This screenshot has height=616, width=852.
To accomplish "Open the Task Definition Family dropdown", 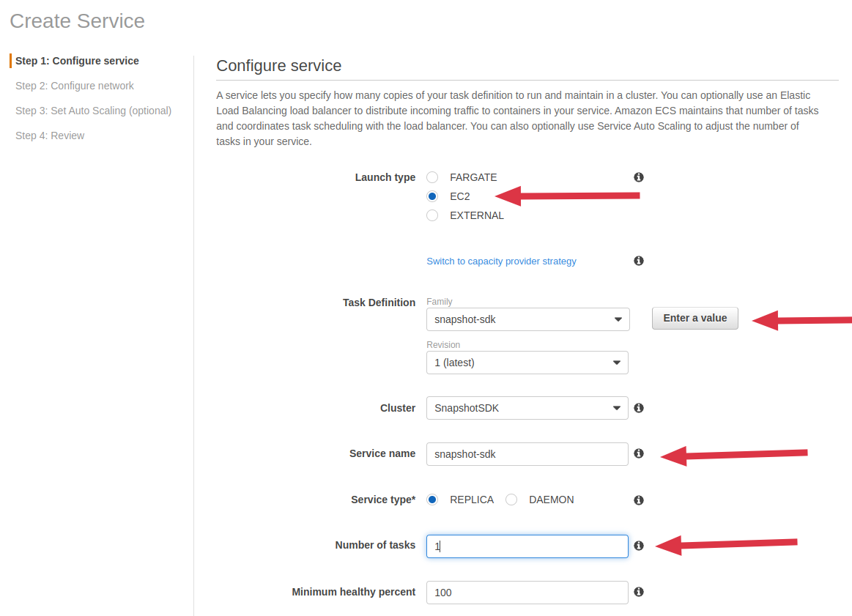I will coord(527,319).
